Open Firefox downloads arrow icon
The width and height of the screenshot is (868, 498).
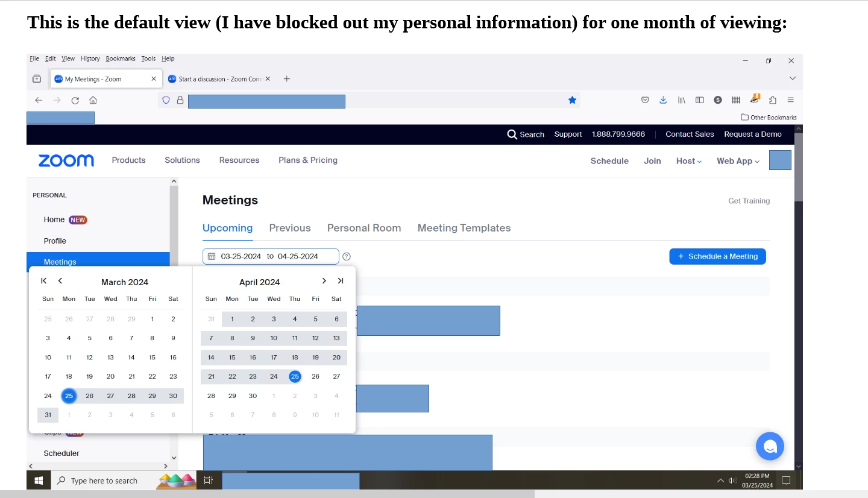click(x=663, y=100)
